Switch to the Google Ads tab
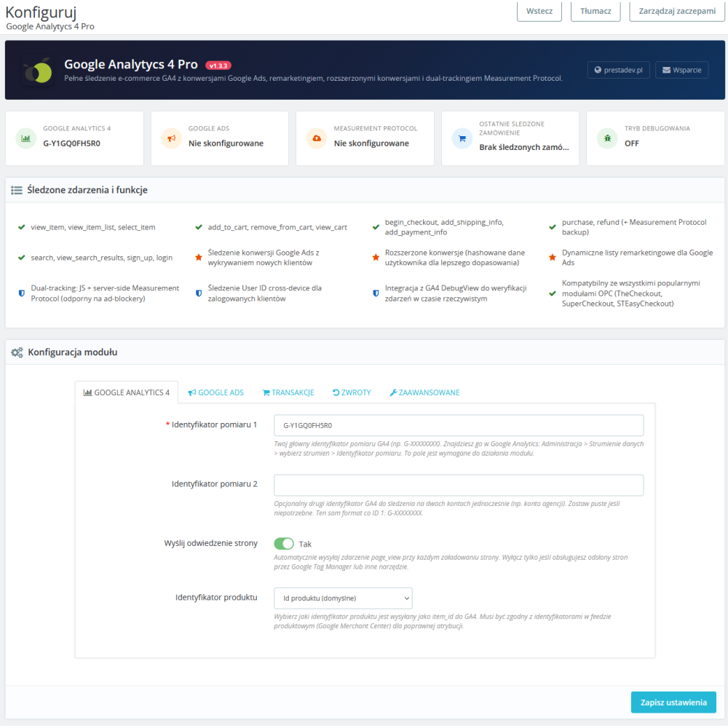 216,393
